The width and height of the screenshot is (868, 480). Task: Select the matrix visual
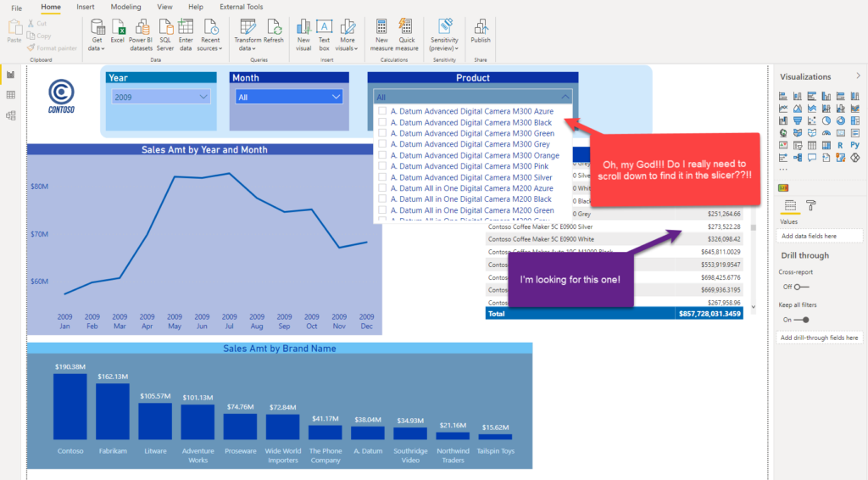[x=826, y=146]
